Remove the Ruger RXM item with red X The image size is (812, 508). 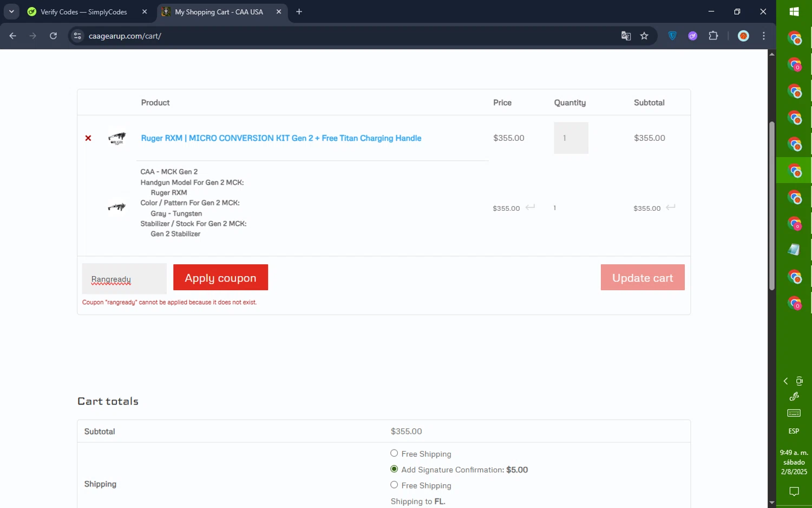88,138
